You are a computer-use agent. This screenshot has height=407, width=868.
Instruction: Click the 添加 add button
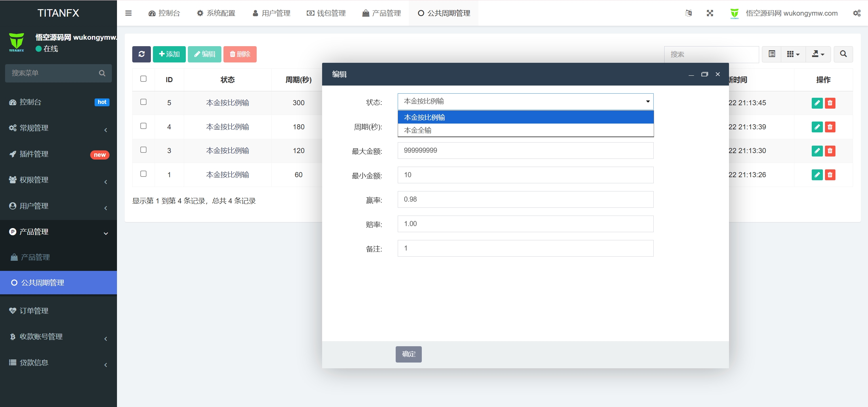click(169, 54)
